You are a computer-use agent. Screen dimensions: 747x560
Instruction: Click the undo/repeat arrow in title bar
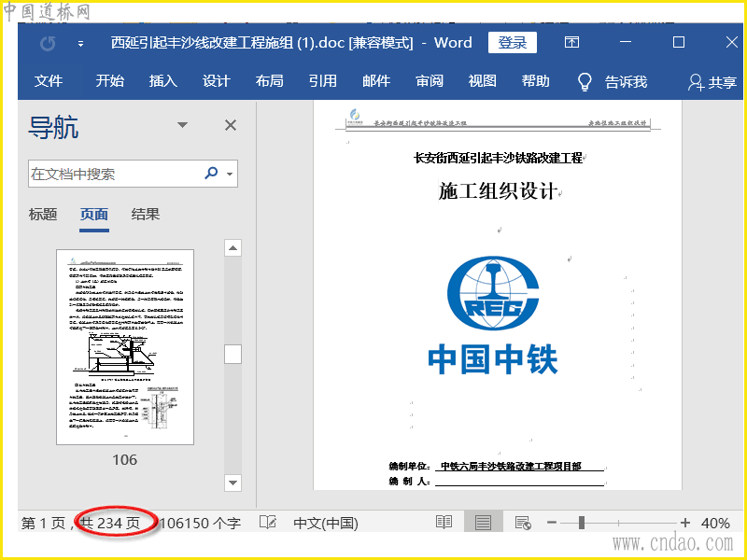click(x=48, y=43)
